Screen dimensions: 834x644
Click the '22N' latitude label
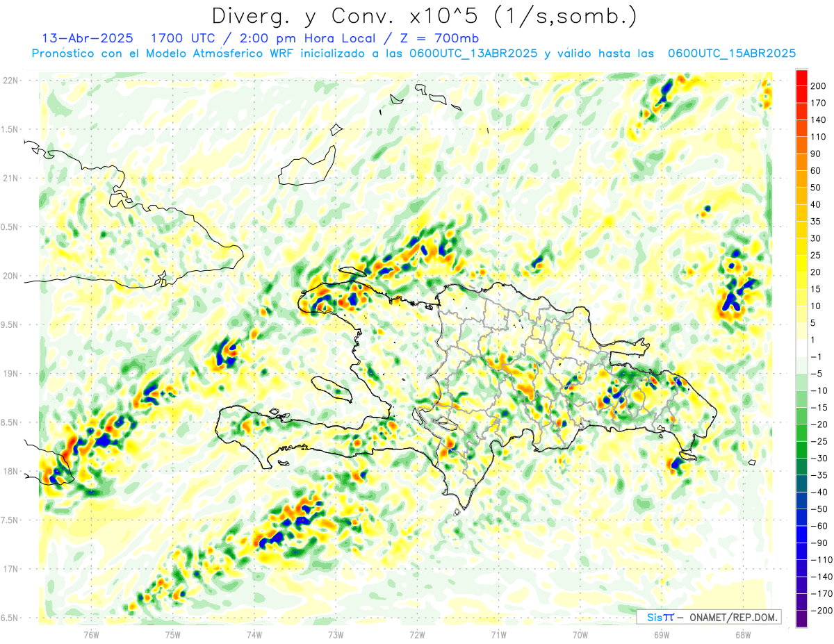tap(10, 81)
